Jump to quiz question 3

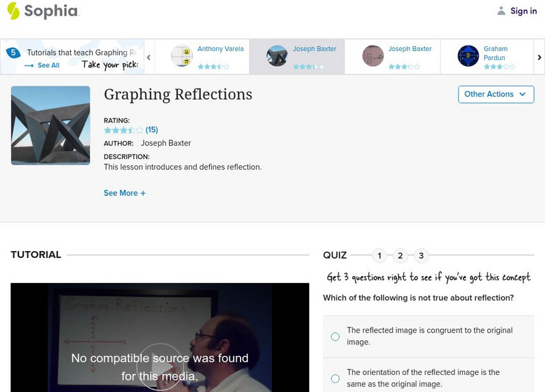point(421,256)
